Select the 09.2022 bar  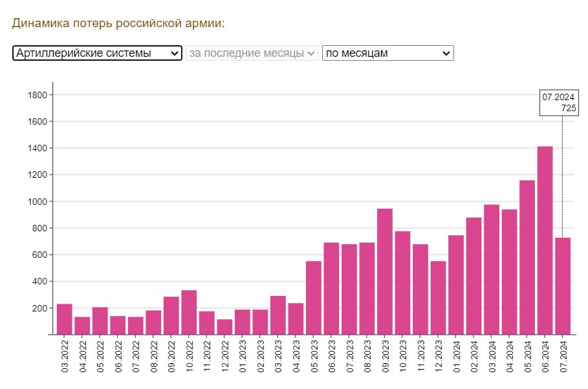point(171,315)
